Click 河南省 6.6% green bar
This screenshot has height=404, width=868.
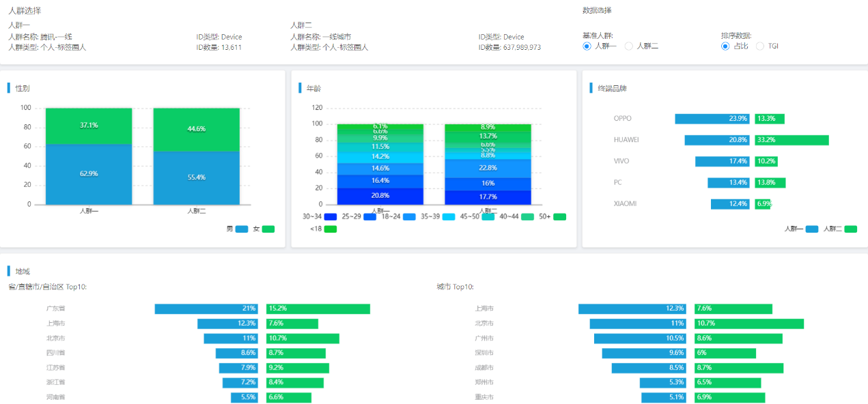click(x=289, y=397)
